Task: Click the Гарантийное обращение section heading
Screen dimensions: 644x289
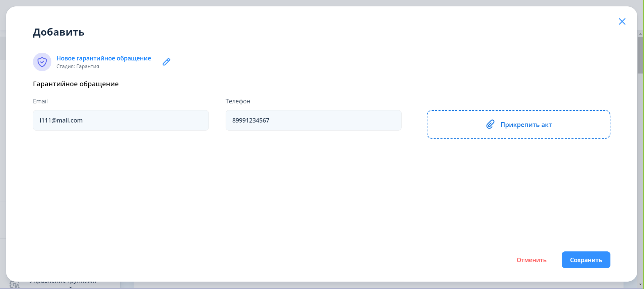Action: tap(76, 84)
